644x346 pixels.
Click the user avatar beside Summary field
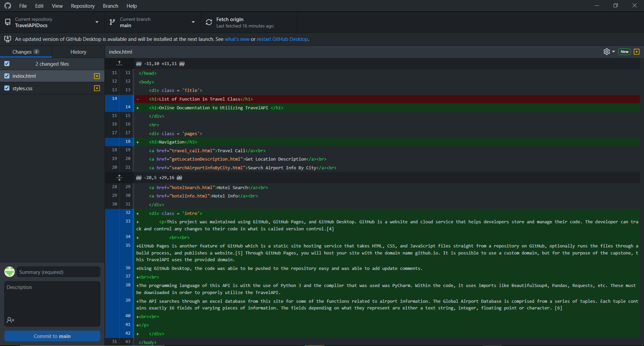click(x=9, y=272)
